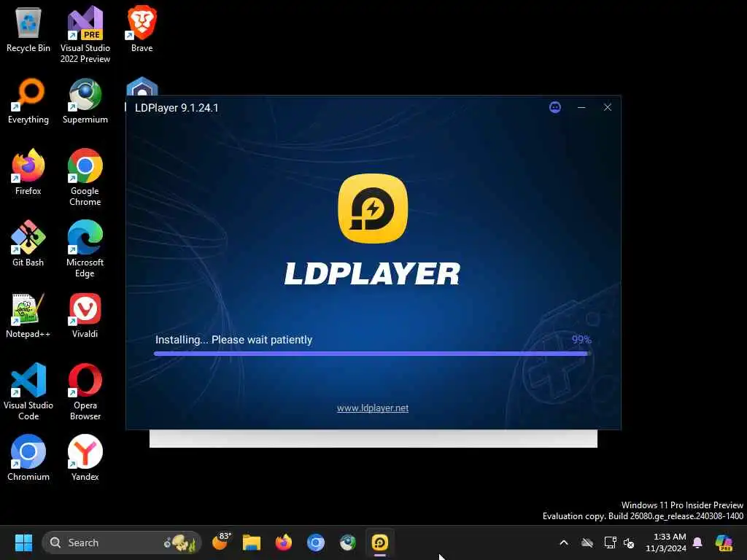Select the Notepad++ desktop shortcut

pyautogui.click(x=28, y=315)
